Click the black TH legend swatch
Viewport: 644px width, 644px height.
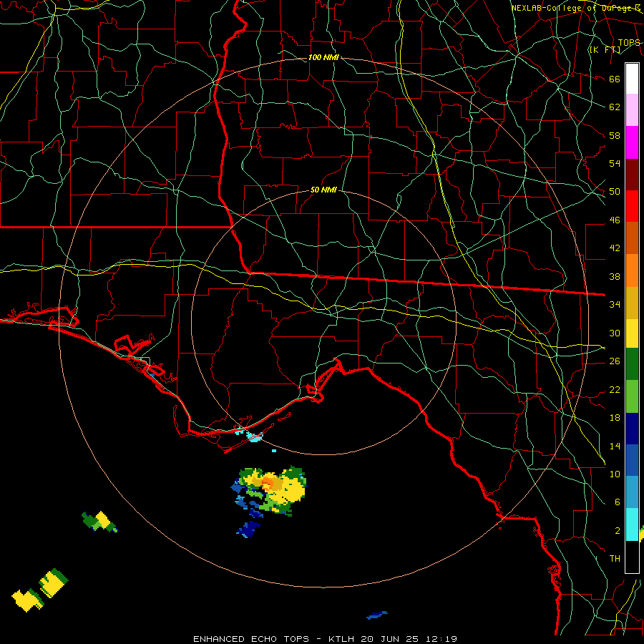point(632,557)
